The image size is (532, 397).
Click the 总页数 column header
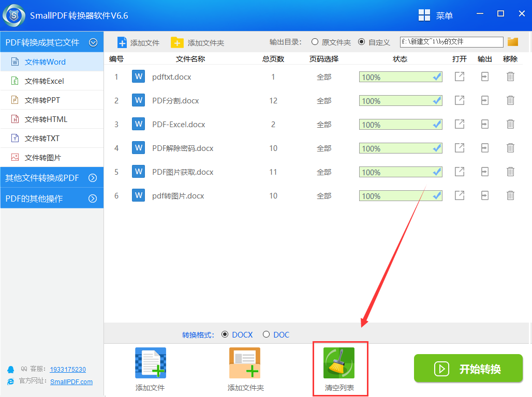tap(273, 59)
